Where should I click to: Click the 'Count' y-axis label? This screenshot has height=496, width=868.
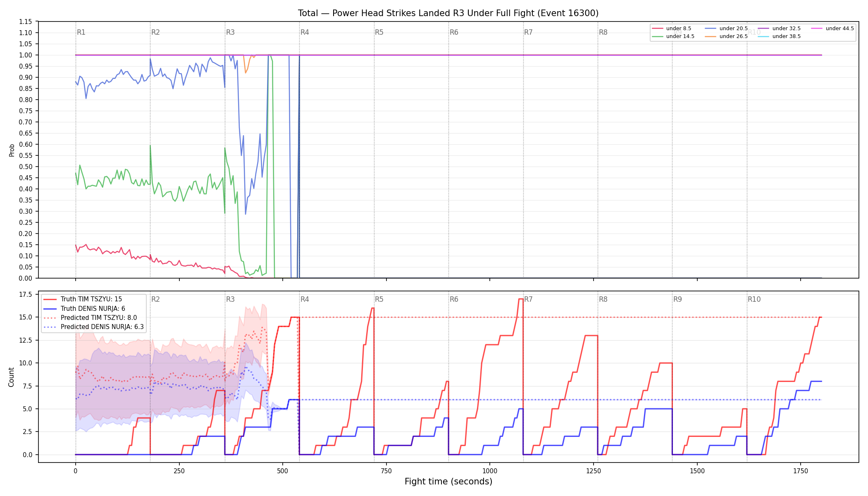click(x=11, y=377)
